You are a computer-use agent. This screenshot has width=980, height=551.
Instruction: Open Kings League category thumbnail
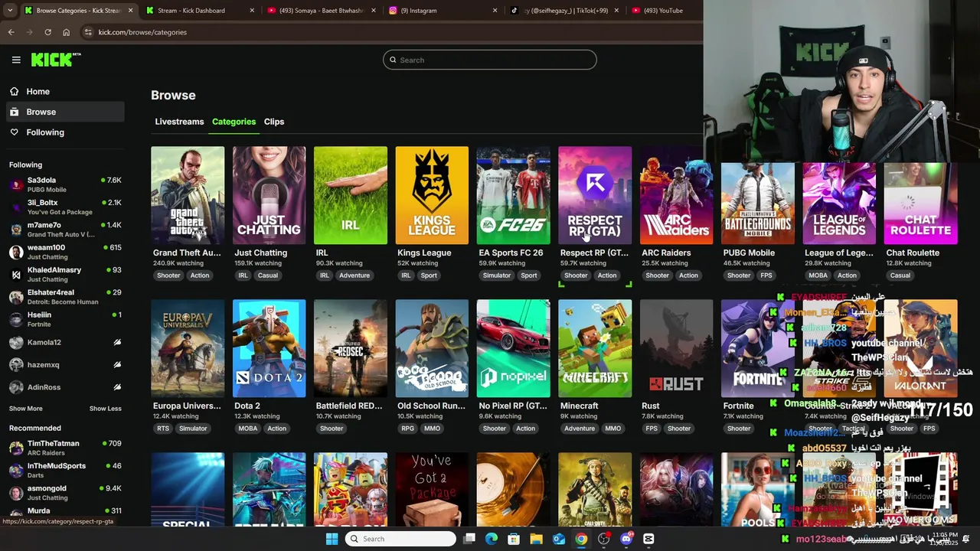coord(432,195)
